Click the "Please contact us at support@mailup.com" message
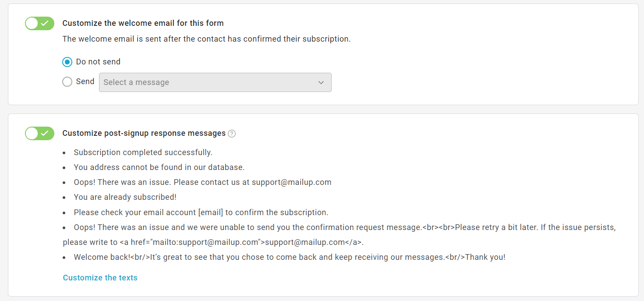644x301 pixels. [202, 182]
